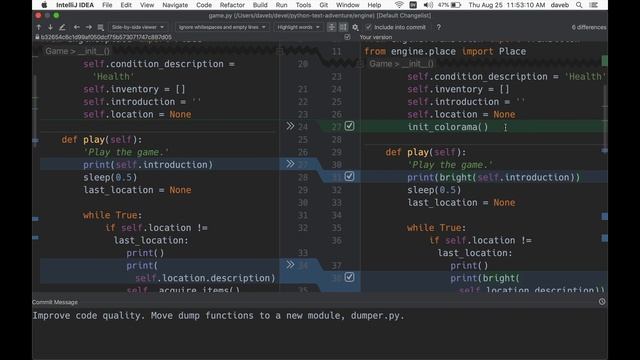Open the Edit menu

(x=126, y=5)
